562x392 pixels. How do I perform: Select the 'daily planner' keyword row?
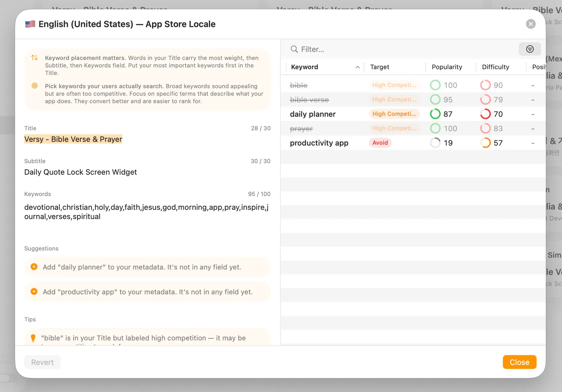pyautogui.click(x=413, y=114)
